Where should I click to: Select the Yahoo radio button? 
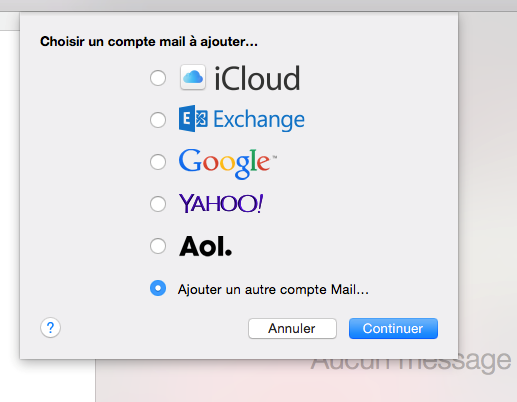(x=158, y=204)
